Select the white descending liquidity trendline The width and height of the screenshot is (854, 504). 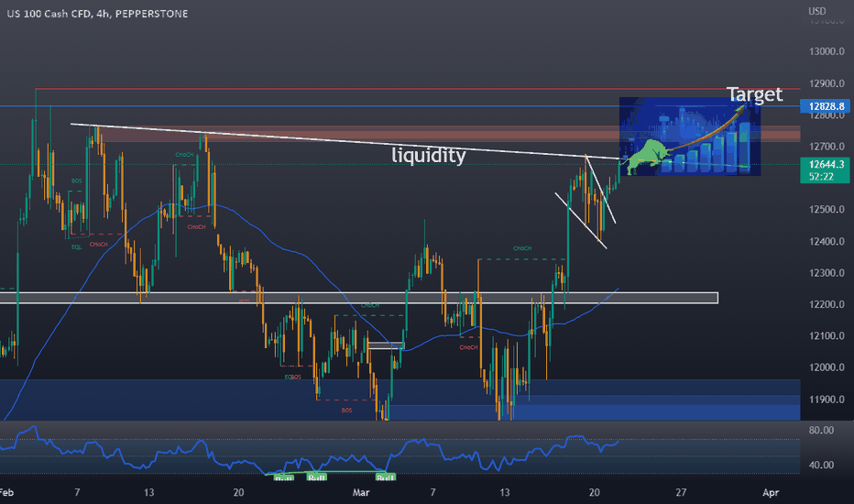coord(345,142)
